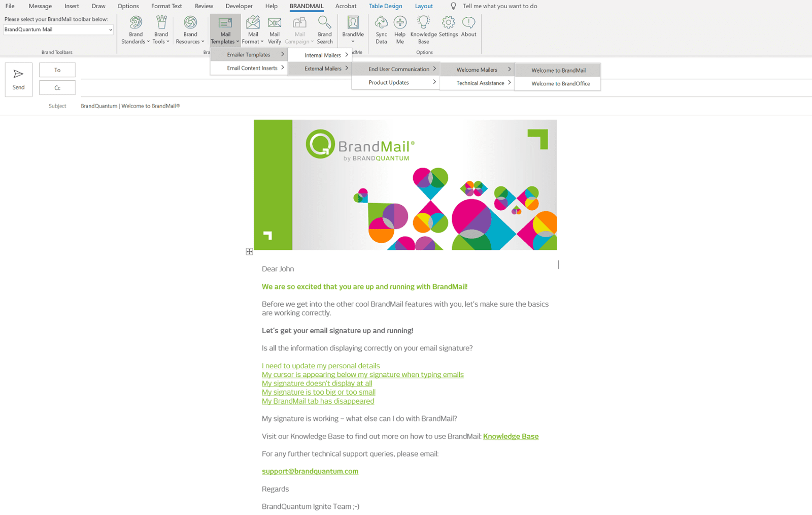This screenshot has width=812, height=515.
Task: Click the Cc recipients button
Action: click(57, 88)
